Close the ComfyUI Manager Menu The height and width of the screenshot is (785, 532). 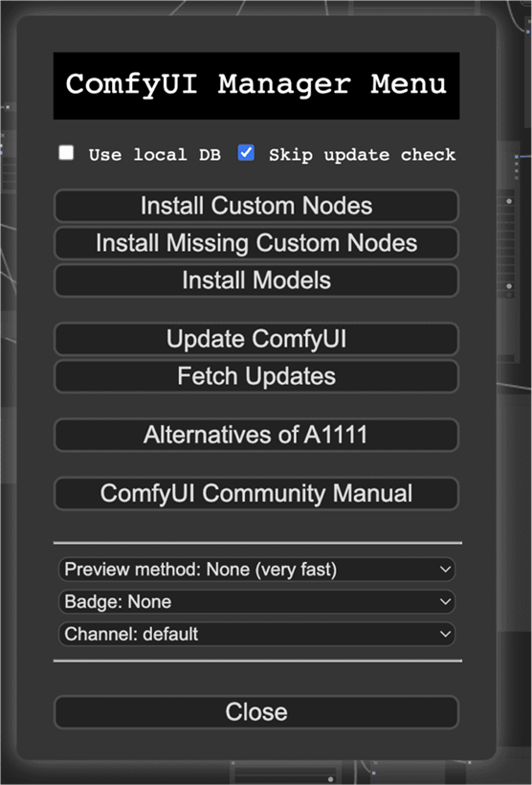(256, 712)
